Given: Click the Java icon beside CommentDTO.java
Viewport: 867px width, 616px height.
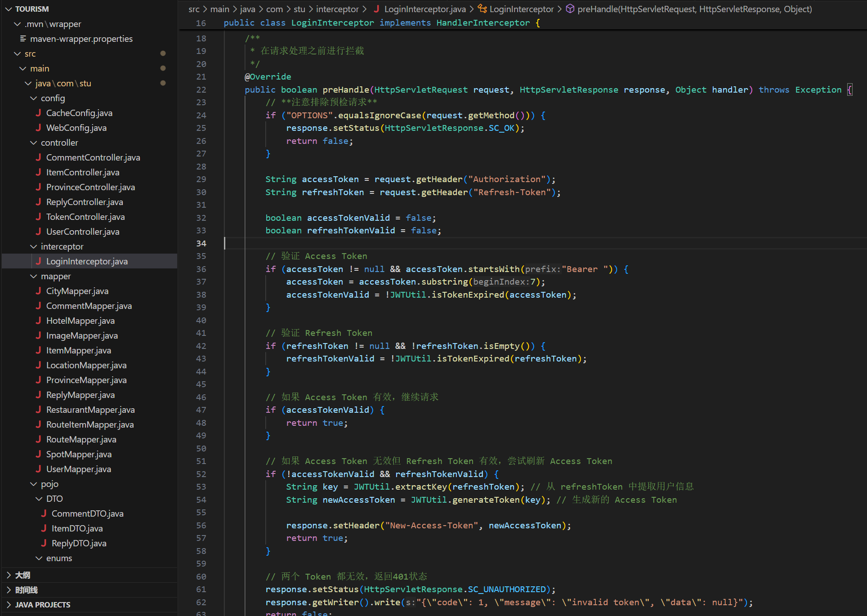Looking at the screenshot, I should [44, 513].
